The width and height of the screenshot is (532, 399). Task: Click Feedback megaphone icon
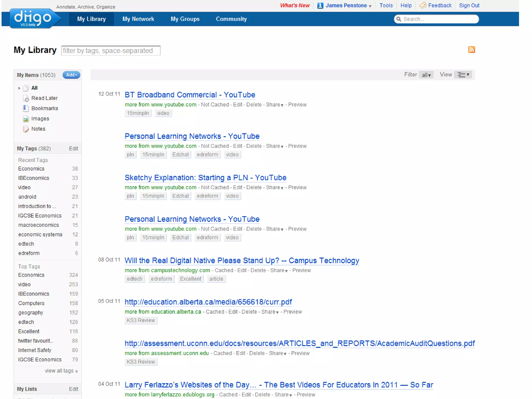click(x=423, y=5)
